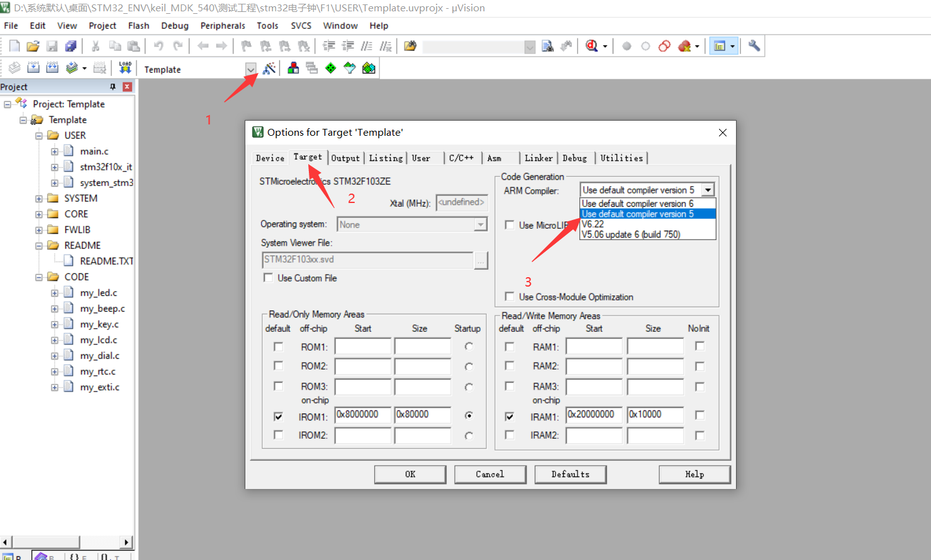Screen dimensions: 931x560
Task: Open the Select Software Packs icon
Action: pos(350,68)
